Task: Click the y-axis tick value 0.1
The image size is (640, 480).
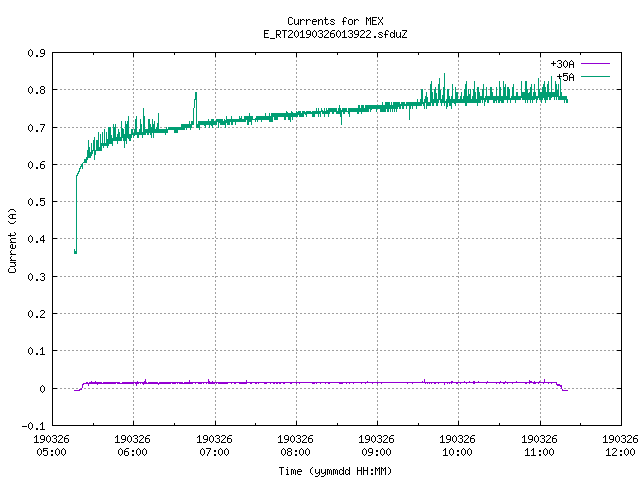Action: click(x=36, y=351)
